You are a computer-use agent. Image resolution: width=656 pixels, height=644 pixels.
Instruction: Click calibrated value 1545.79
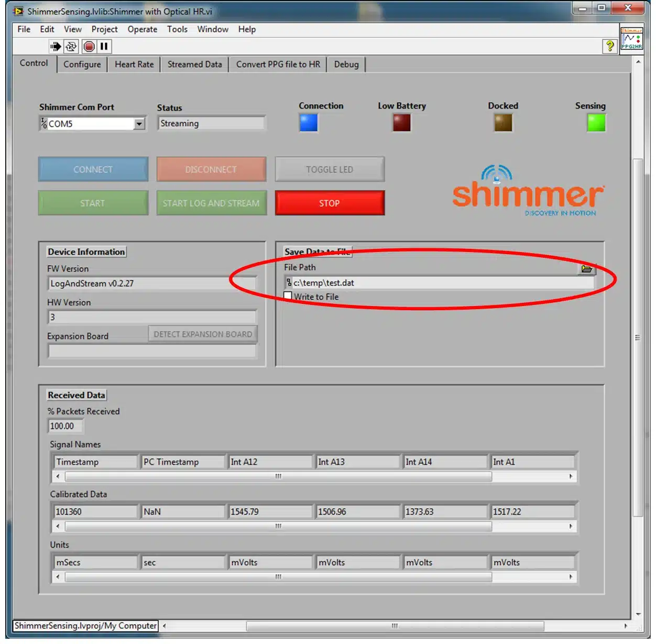[270, 511]
